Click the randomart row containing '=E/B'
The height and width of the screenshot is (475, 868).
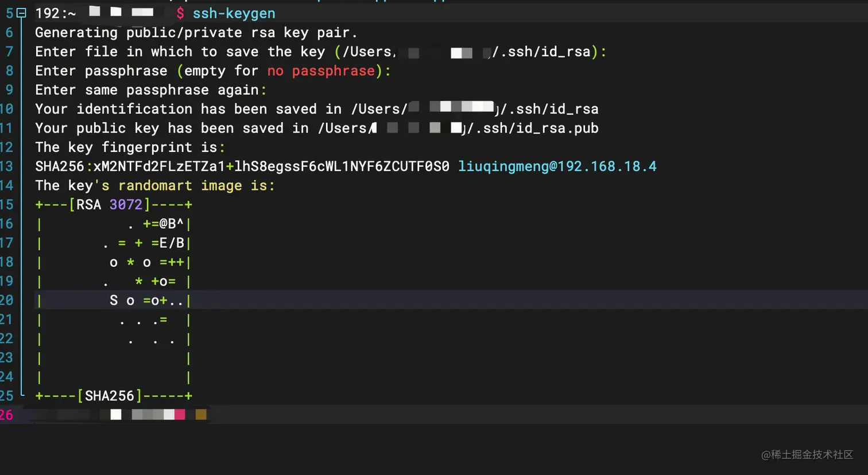[x=114, y=243]
